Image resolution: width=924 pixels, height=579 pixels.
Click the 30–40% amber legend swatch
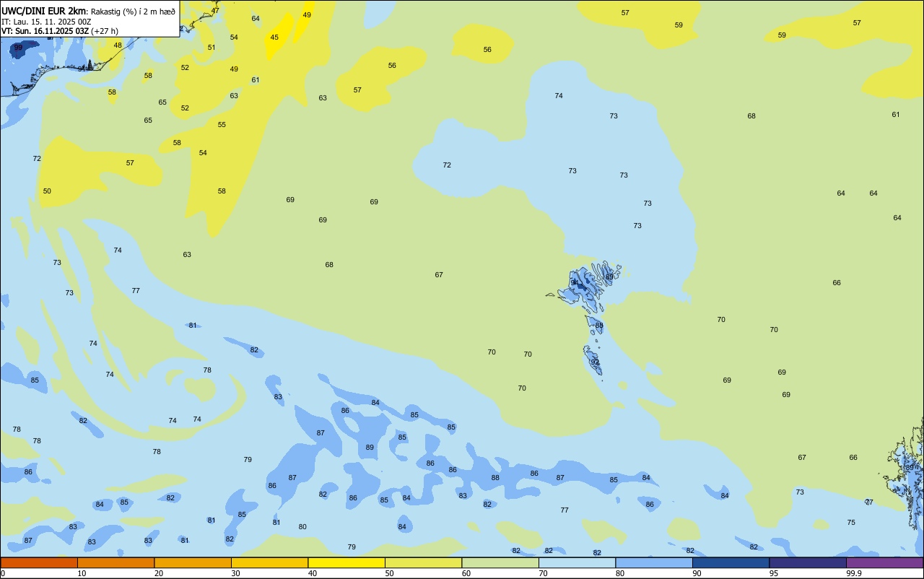click(x=269, y=562)
